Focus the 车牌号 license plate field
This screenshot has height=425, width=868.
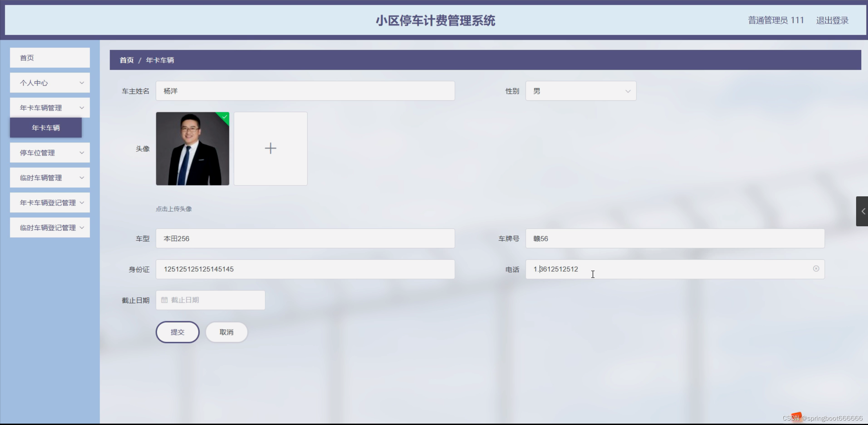click(x=675, y=239)
